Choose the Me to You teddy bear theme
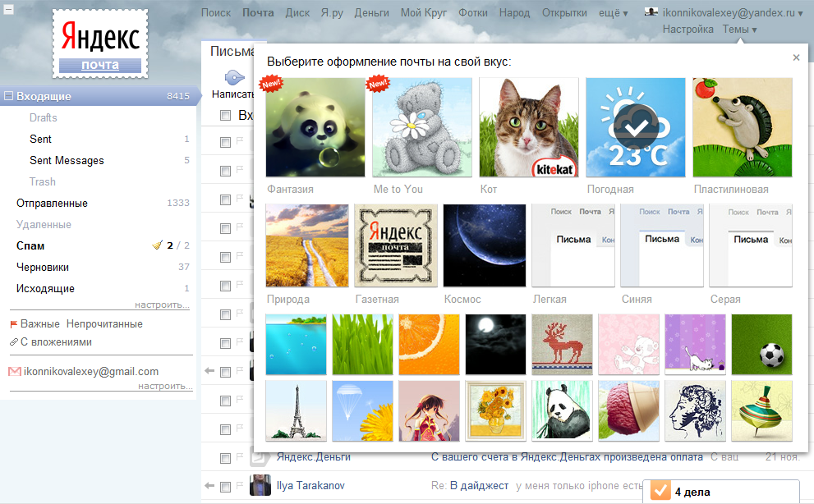814x504 pixels. 422,128
